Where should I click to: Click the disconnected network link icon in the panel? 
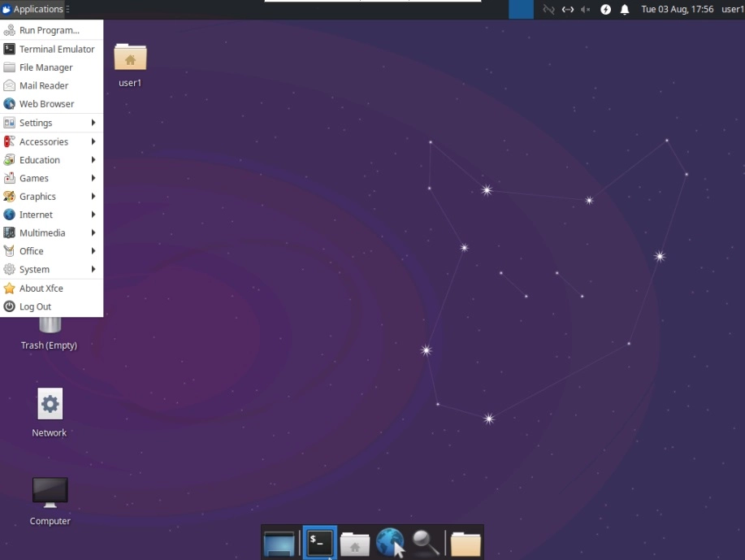click(x=548, y=10)
